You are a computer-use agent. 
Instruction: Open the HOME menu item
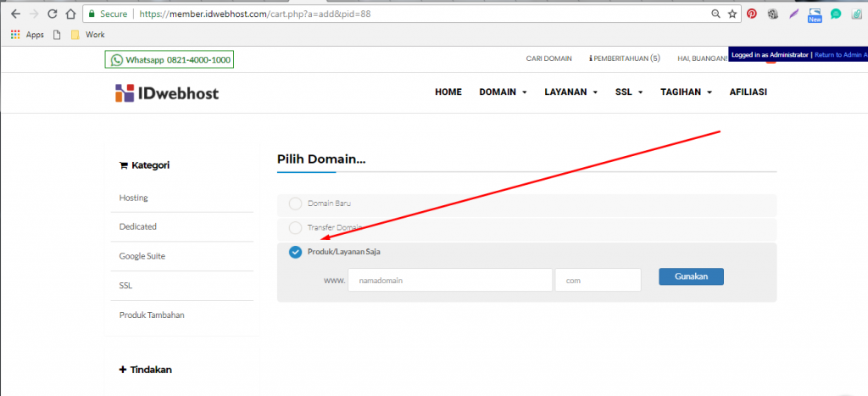tap(448, 92)
